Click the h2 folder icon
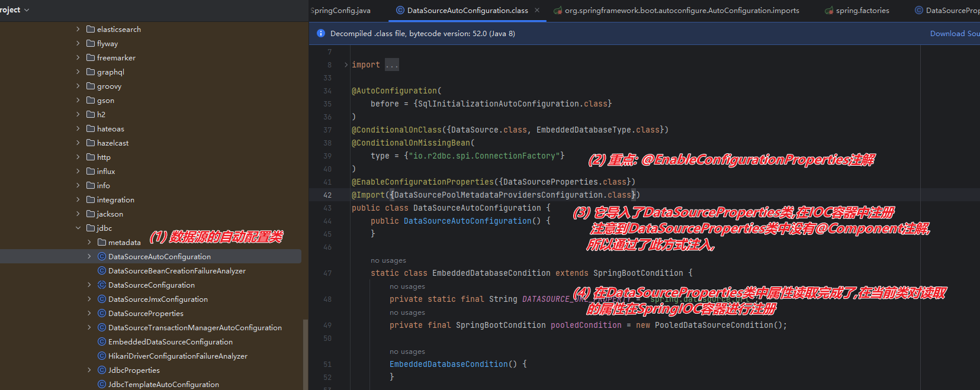The height and width of the screenshot is (390, 980). (x=91, y=114)
